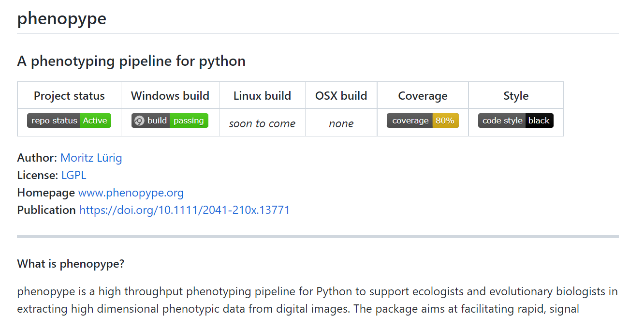Click the green 'passing' build badge label
The image size is (644, 317).
tap(189, 121)
